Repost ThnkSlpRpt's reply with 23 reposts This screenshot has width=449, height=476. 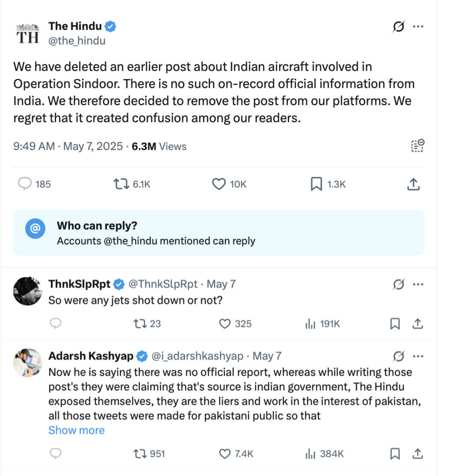click(x=139, y=324)
